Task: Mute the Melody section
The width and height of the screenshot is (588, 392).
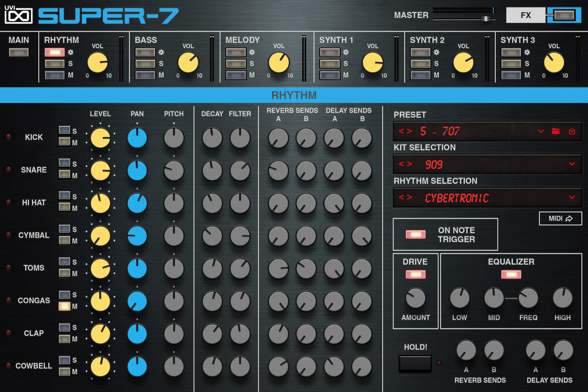Action: [236, 75]
